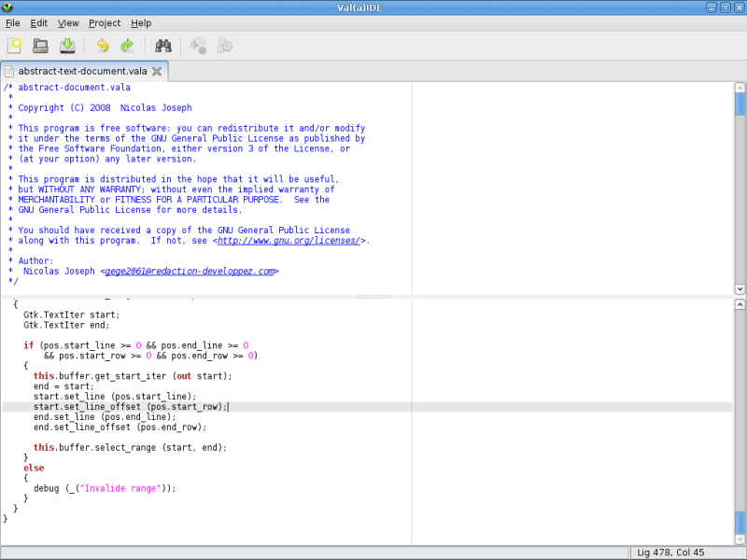
Task: Click the split pane handle between editors
Action: pos(373,297)
